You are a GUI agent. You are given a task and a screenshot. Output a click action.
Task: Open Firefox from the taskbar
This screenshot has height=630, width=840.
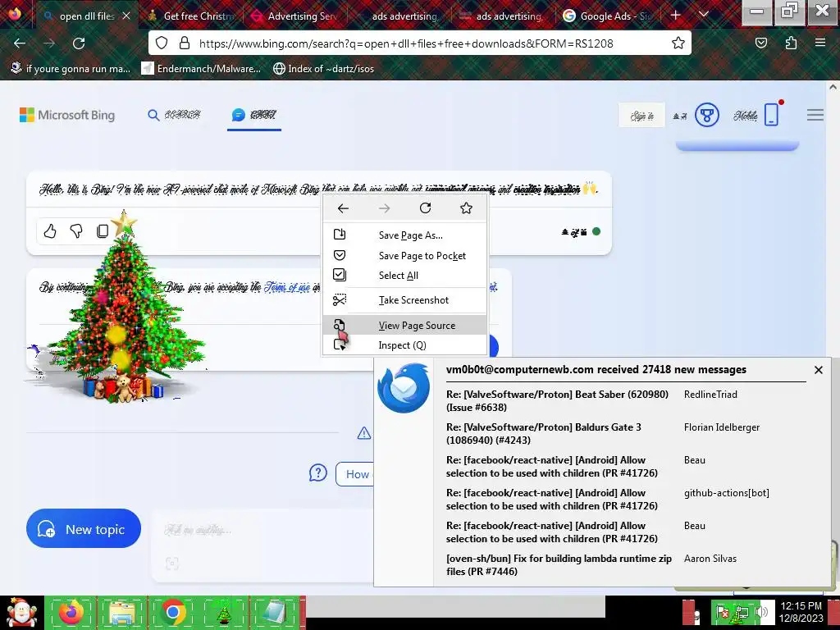(71, 612)
